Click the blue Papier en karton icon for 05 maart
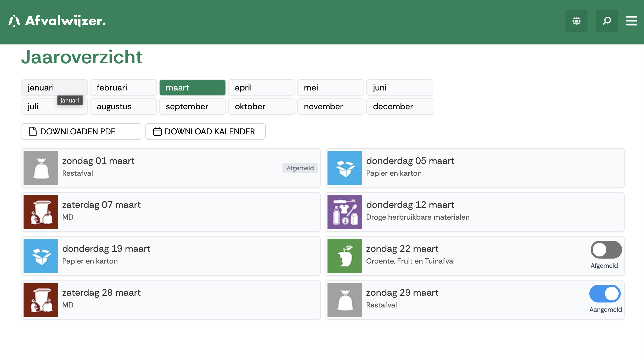Image resolution: width=644 pixels, height=354 pixels. click(x=344, y=168)
